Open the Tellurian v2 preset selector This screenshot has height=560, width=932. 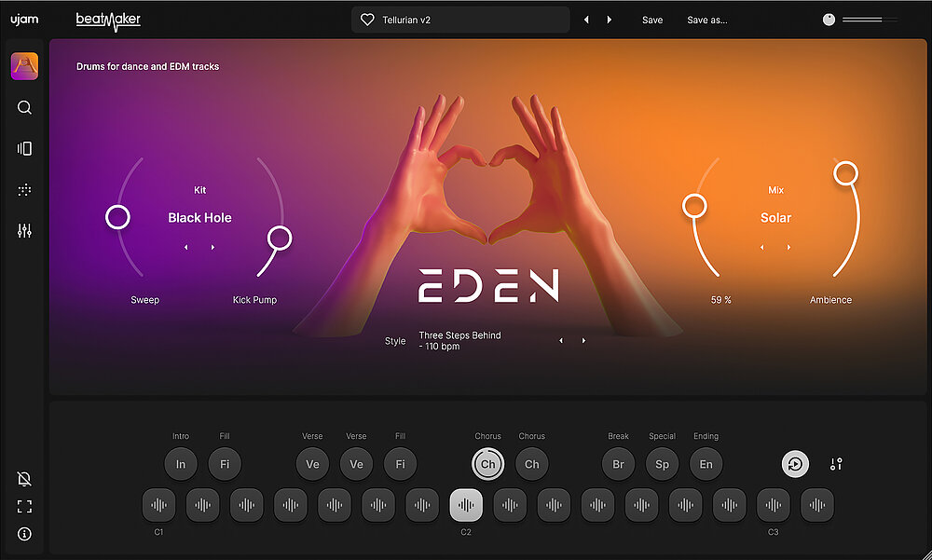460,20
